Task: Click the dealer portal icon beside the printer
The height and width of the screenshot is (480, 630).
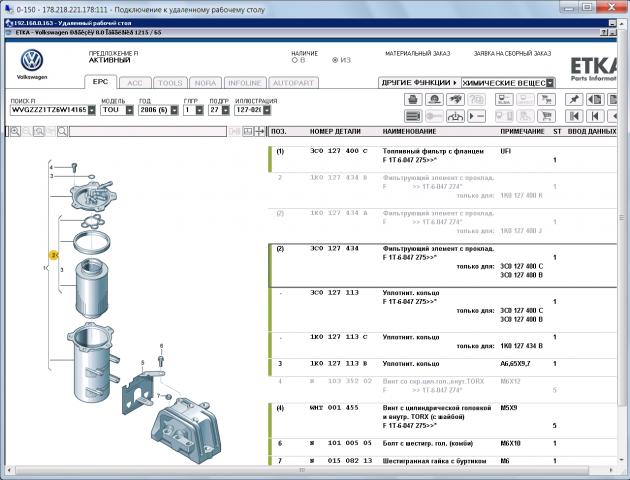Action: [x=434, y=99]
